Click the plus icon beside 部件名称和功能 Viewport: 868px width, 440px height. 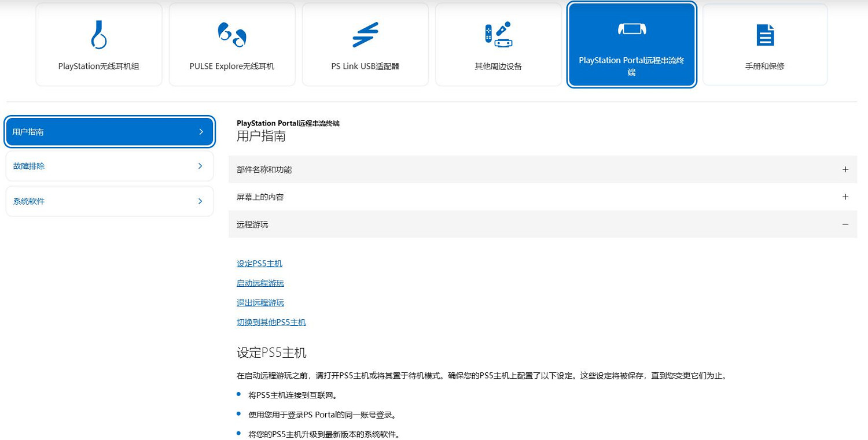coord(845,169)
